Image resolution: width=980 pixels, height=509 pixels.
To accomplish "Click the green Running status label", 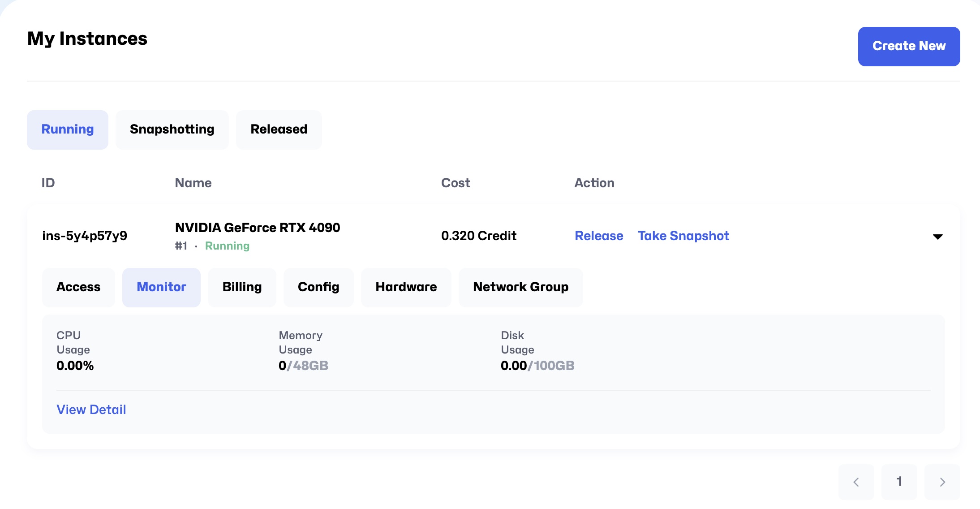I will coord(227,246).
